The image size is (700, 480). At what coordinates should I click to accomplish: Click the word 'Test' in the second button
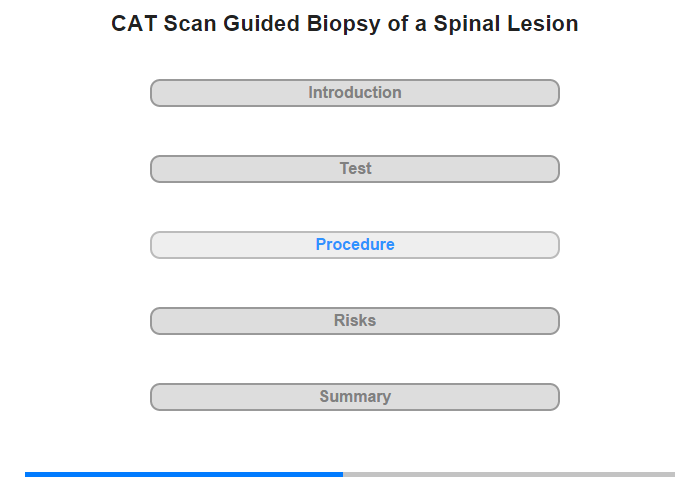tap(355, 168)
